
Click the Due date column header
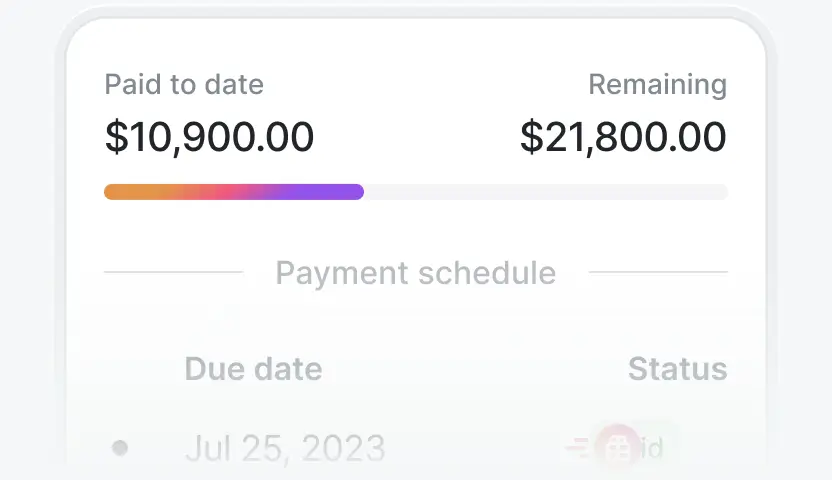tap(253, 369)
